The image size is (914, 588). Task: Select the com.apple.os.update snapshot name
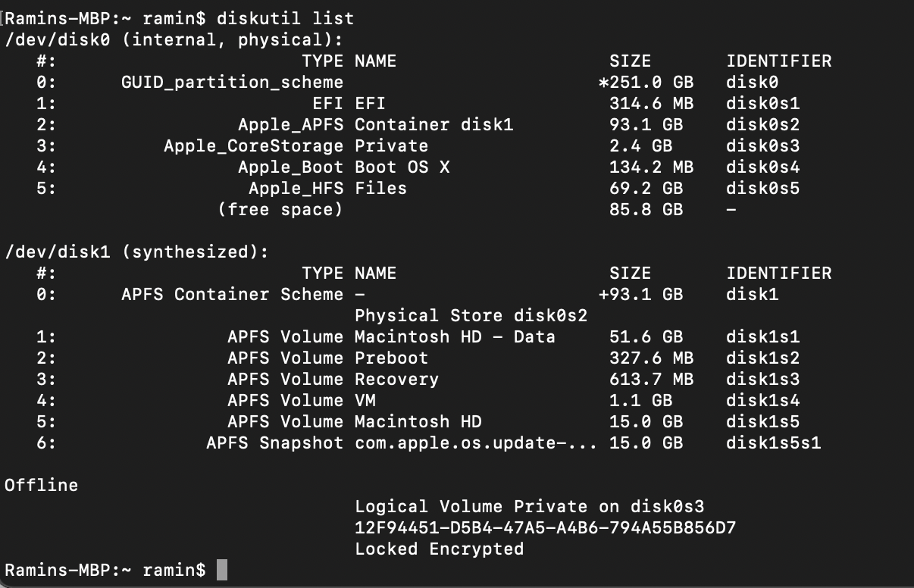coord(475,443)
